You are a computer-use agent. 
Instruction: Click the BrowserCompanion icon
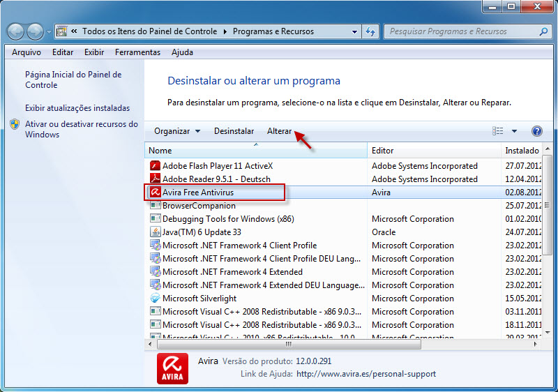(155, 205)
